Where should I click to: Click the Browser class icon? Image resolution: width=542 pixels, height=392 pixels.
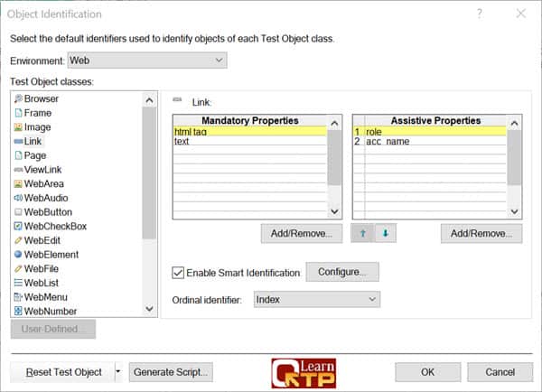click(18, 98)
